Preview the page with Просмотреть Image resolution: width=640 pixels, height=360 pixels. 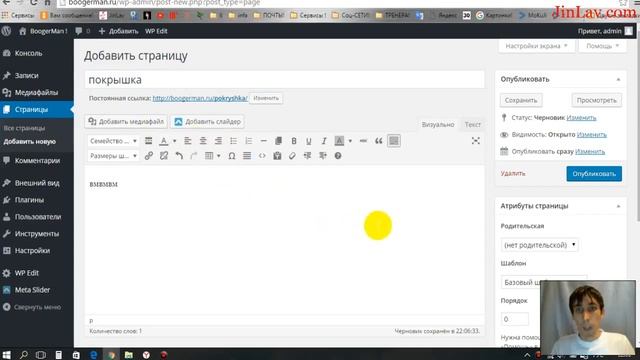(596, 100)
